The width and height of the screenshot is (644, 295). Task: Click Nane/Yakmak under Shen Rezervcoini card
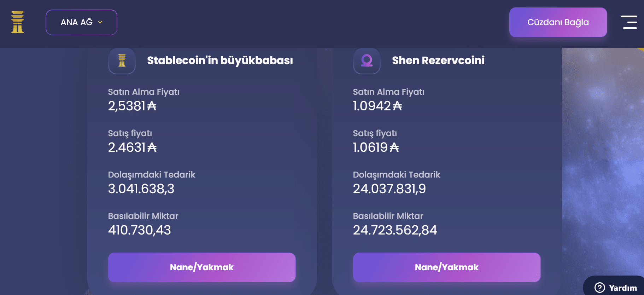447,267
